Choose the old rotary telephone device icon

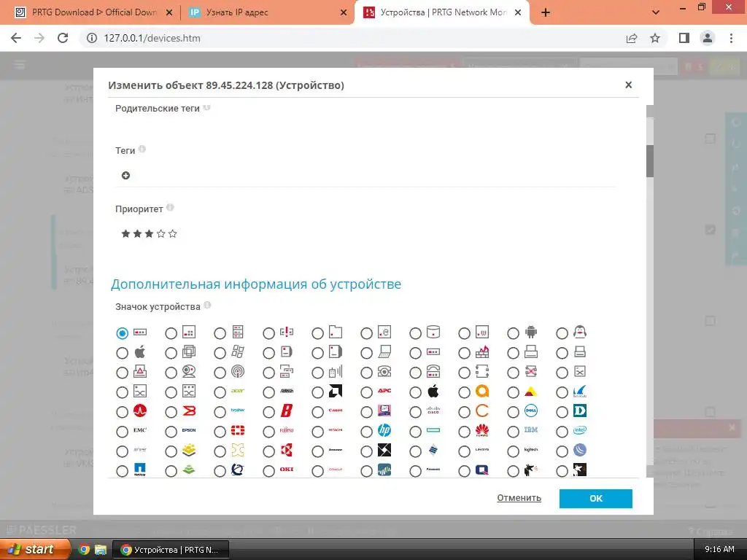pos(384,371)
